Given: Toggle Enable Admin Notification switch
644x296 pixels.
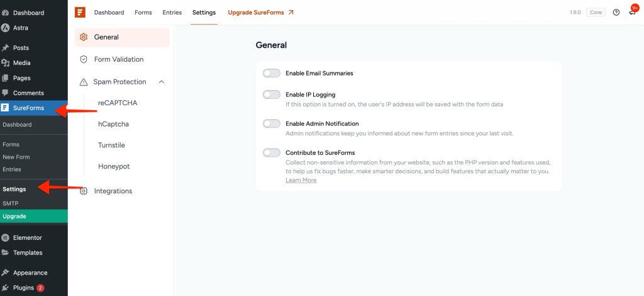Looking at the screenshot, I should pyautogui.click(x=272, y=123).
